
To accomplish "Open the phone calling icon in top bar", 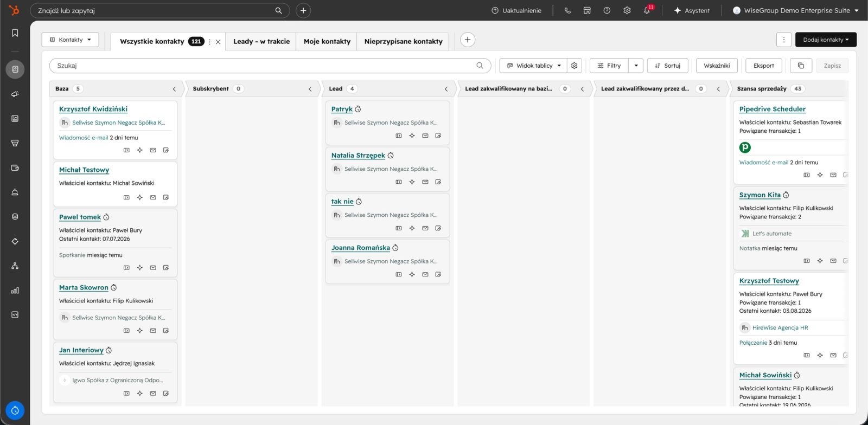I will click(567, 10).
